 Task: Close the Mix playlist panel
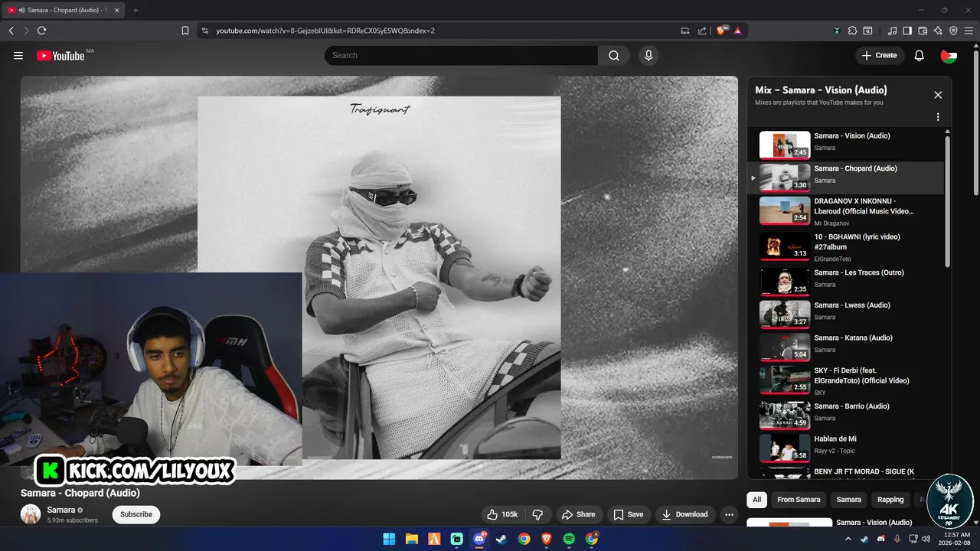(x=938, y=95)
